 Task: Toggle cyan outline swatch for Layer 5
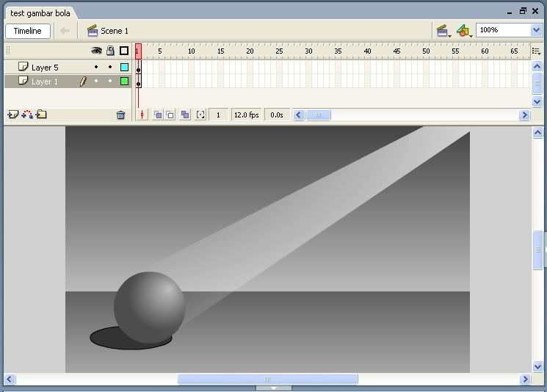pos(124,67)
